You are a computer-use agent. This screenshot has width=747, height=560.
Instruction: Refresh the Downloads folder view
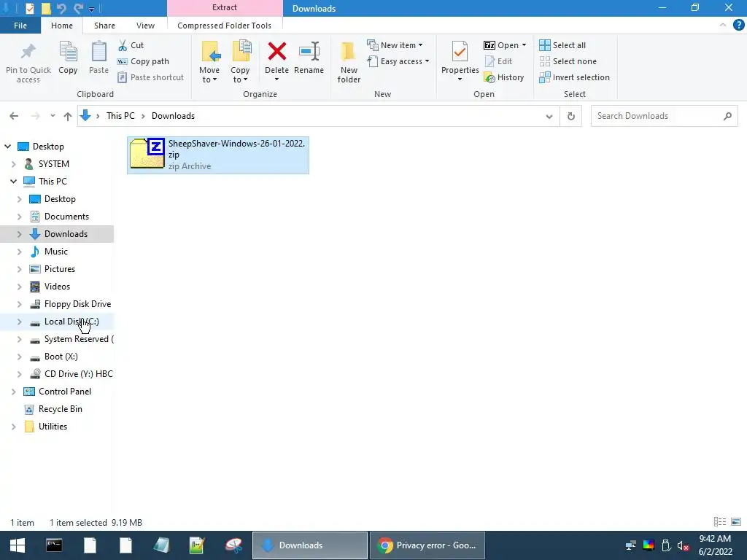(x=570, y=116)
